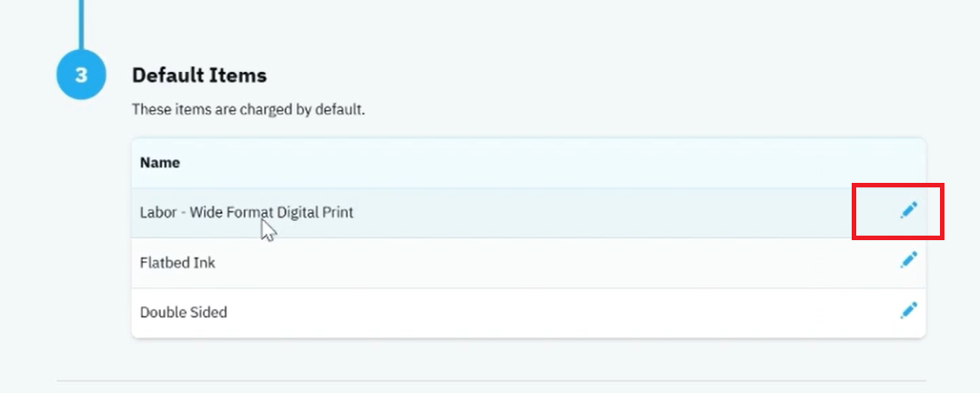Click the 'These items are charged by default' text

(x=248, y=110)
